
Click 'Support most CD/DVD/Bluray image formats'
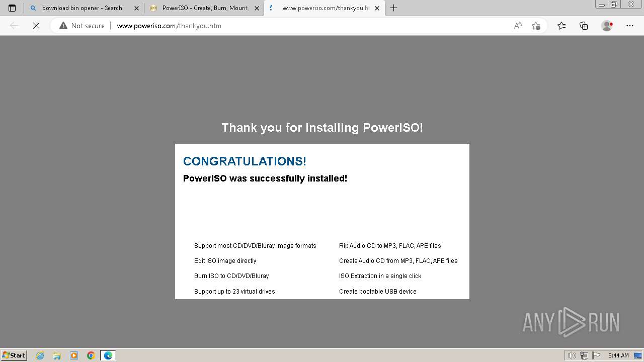coord(255,246)
